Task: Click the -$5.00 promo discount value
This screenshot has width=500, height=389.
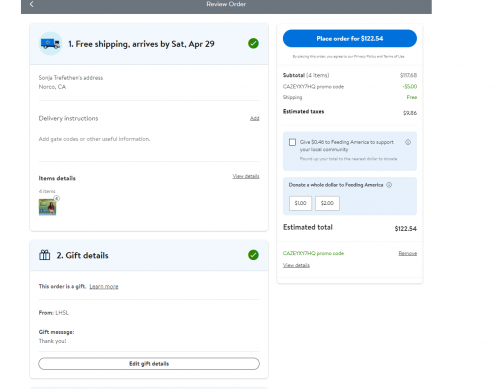Action: (410, 87)
